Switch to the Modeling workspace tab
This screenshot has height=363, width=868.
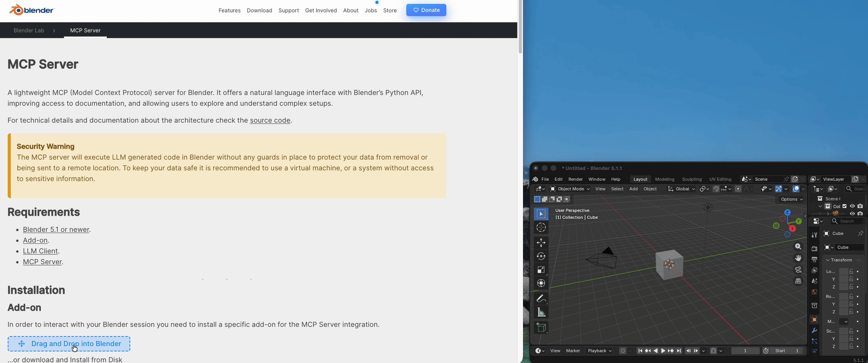pyautogui.click(x=664, y=179)
